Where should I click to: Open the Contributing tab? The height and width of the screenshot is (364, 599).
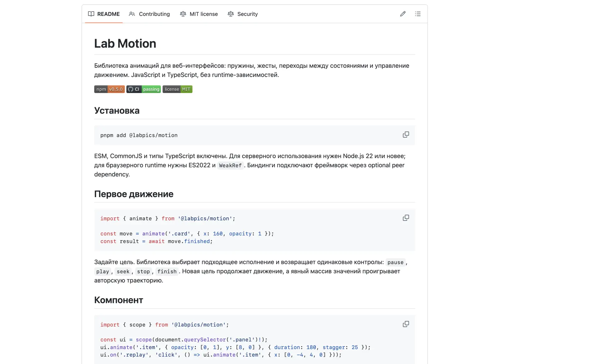pos(149,14)
